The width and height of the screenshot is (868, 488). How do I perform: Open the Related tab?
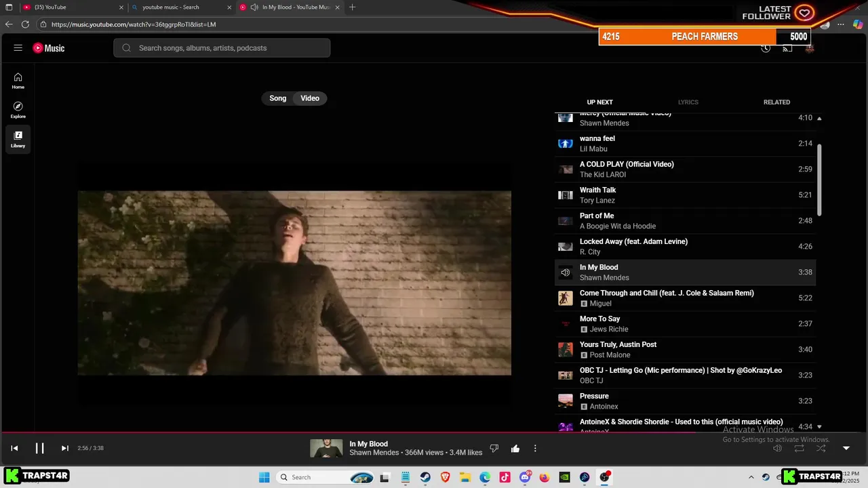coord(776,102)
